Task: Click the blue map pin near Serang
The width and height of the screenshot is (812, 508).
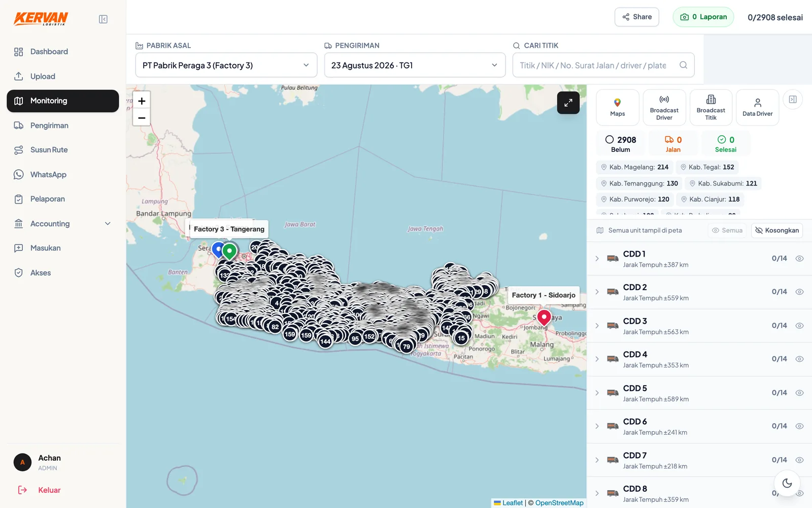Action: (x=218, y=250)
